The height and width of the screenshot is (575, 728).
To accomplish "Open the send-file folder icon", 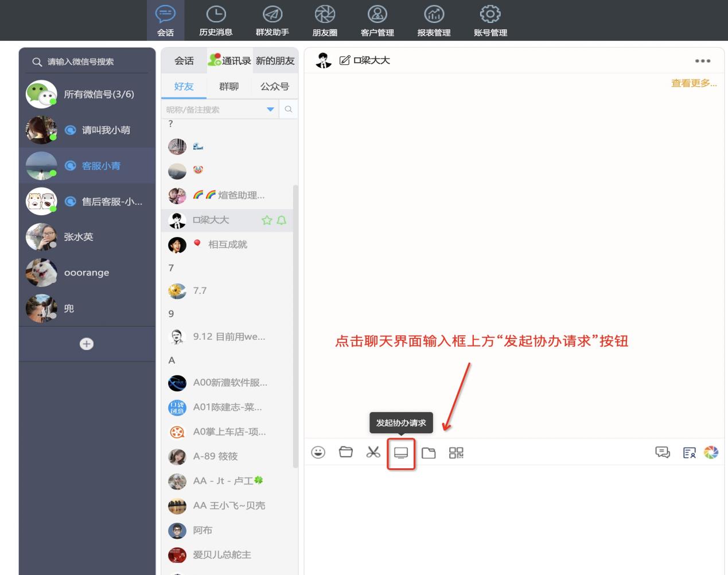I will click(346, 452).
